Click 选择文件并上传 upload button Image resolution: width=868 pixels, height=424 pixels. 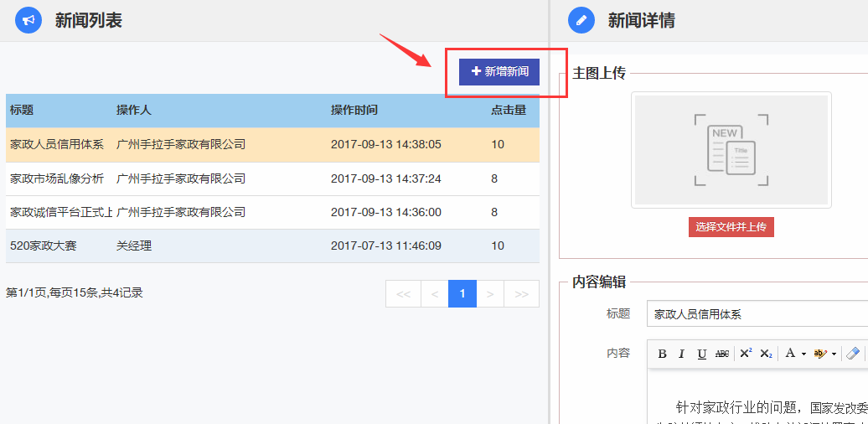tap(731, 227)
